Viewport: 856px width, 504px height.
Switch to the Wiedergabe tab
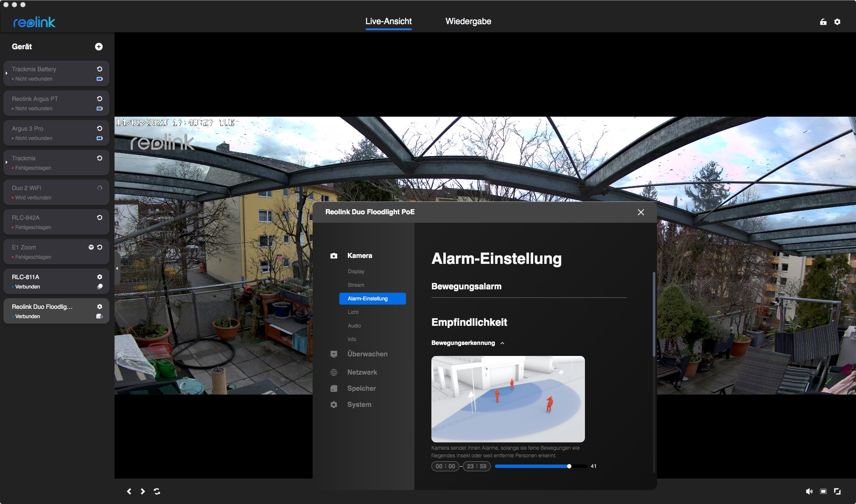468,22
